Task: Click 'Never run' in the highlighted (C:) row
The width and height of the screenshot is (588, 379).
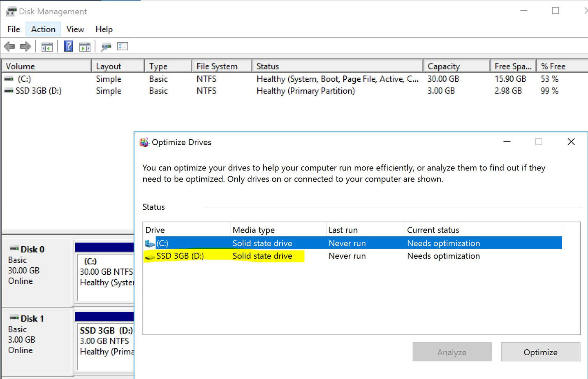Action: tap(347, 244)
